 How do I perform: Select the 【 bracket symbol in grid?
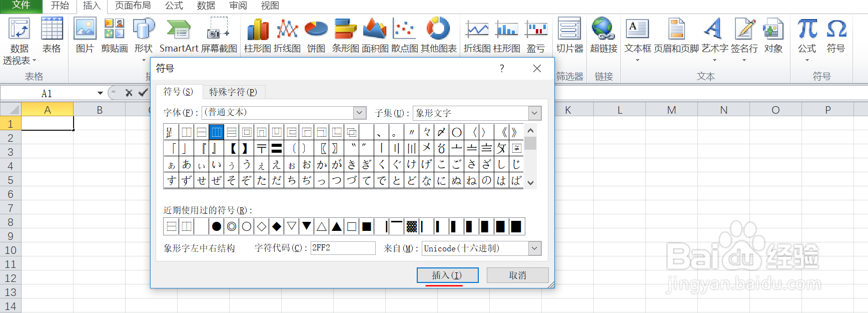[x=232, y=148]
